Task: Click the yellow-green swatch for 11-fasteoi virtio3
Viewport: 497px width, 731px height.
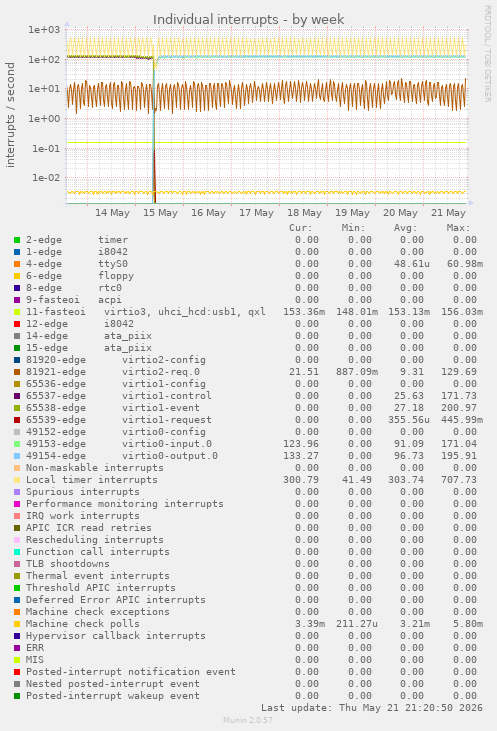Action: point(17,312)
